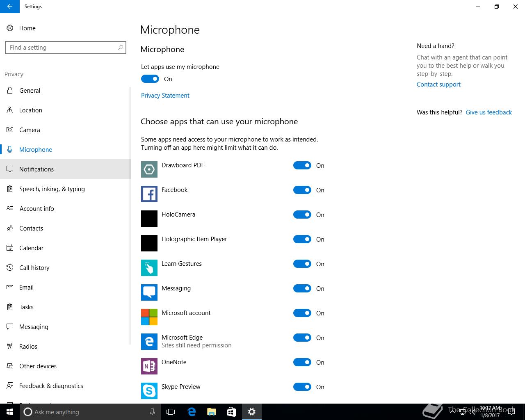This screenshot has width=525, height=420.
Task: Disable Learn Gestures microphone toggle
Action: [x=302, y=264]
